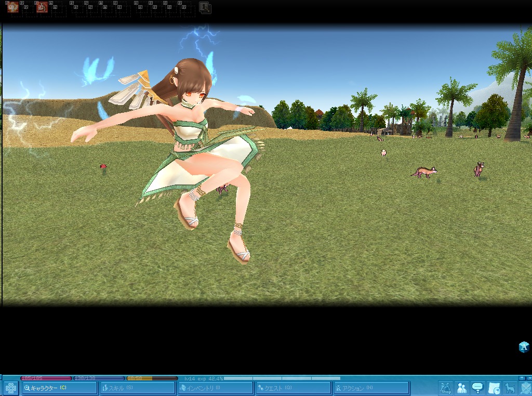Click the pink HP bar 185/185

point(46,378)
